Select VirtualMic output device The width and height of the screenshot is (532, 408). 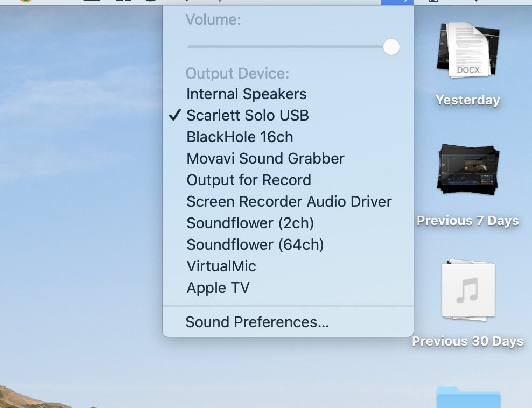coord(288,266)
